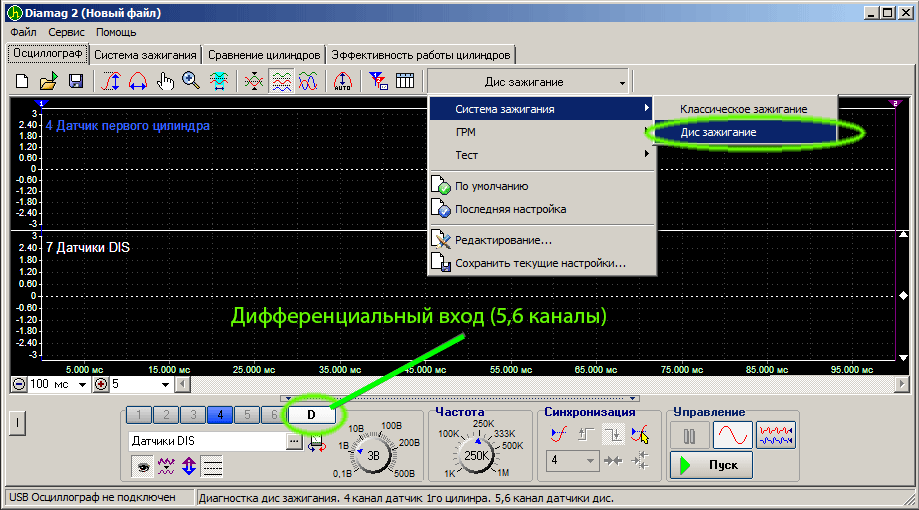919x510 pixels.
Task: Select channel 1 button
Action: (x=139, y=415)
